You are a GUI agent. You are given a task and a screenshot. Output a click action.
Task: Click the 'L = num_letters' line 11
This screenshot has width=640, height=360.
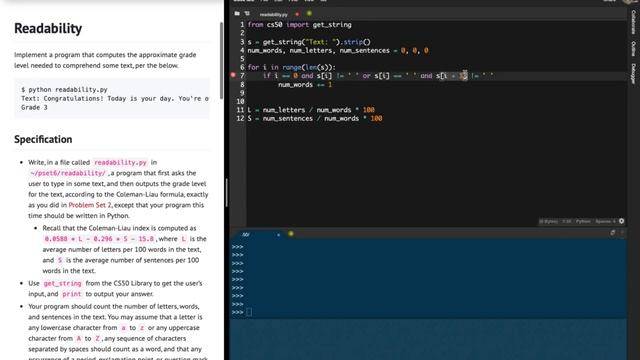[x=311, y=110]
